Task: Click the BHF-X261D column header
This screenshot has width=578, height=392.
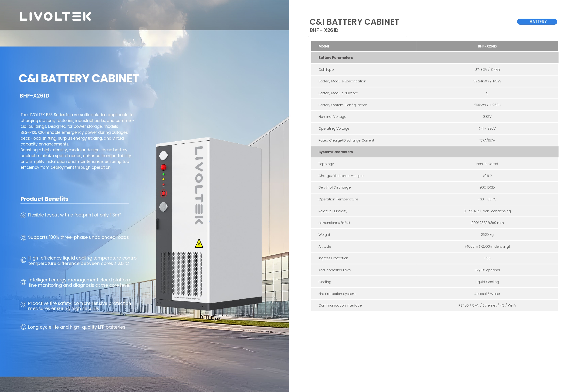Action: [487, 46]
